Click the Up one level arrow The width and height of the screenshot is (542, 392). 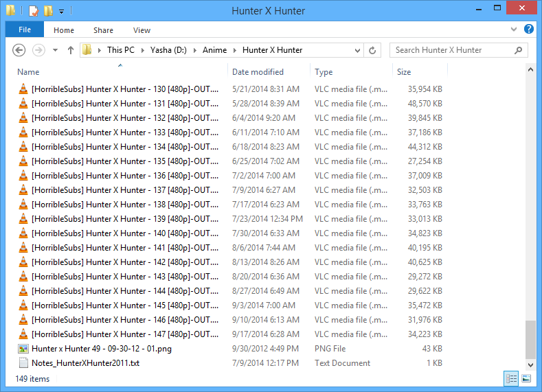(x=70, y=50)
